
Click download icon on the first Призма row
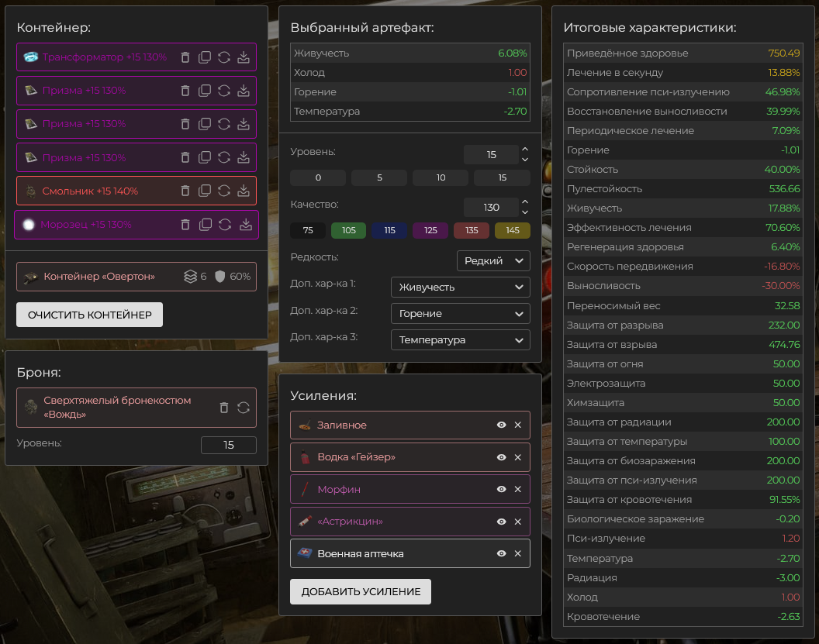[244, 91]
